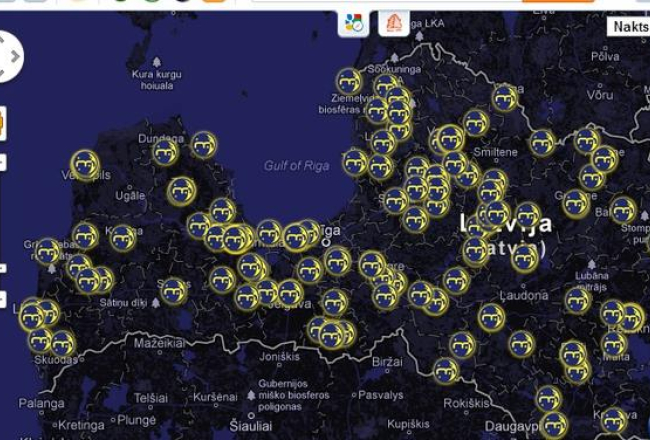Select the marker overlapping Daugavpils label
The width and height of the screenshot is (650, 440).
pyautogui.click(x=554, y=425)
